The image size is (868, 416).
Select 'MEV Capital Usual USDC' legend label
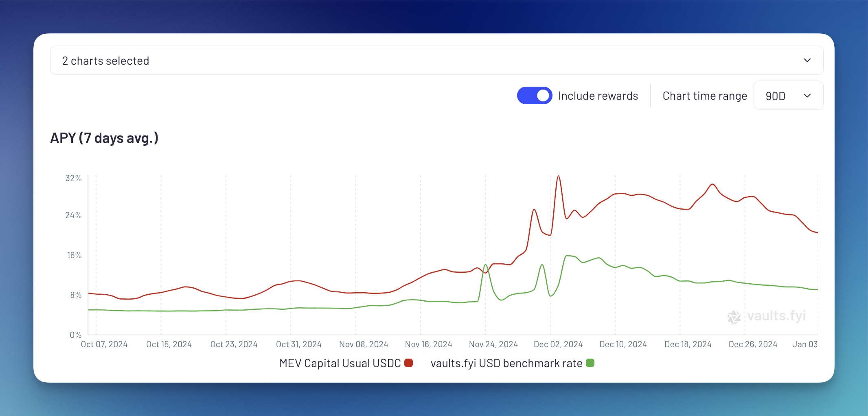(x=340, y=363)
